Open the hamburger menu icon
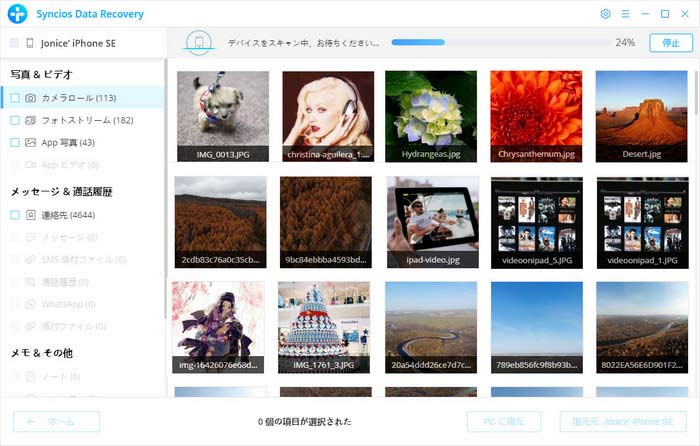 coord(625,14)
